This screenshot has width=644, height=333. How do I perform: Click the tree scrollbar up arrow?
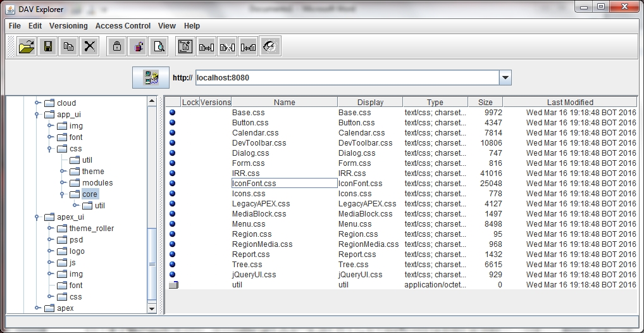pos(152,101)
